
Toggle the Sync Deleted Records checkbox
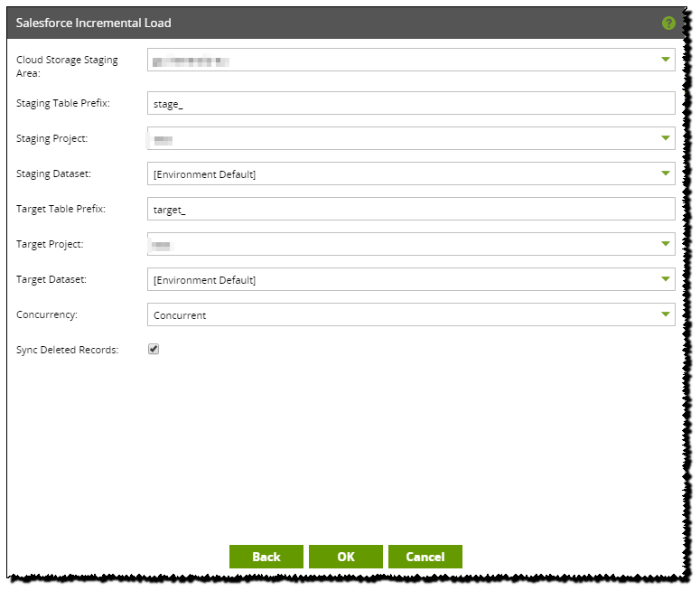154,349
